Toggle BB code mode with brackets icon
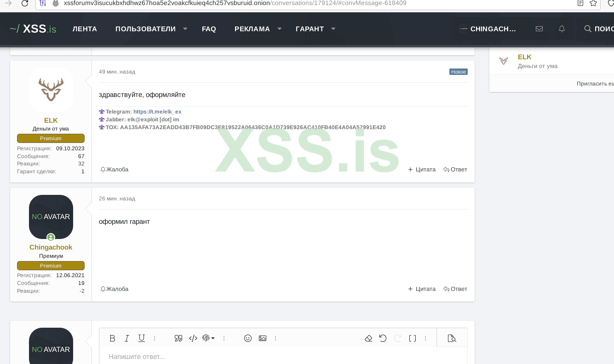Image resolution: width=614 pixels, height=364 pixels. [x=413, y=338]
